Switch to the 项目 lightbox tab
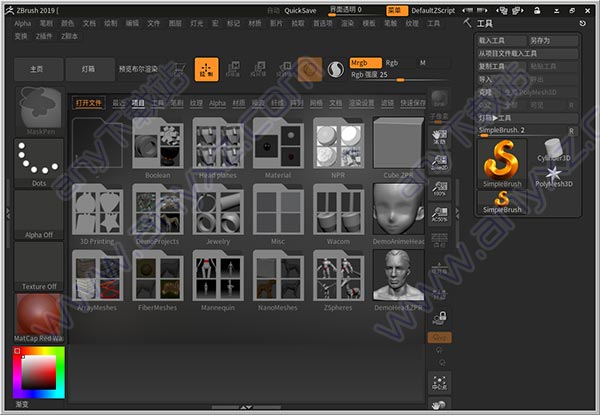Image resolution: width=600 pixels, height=415 pixels. click(x=138, y=103)
